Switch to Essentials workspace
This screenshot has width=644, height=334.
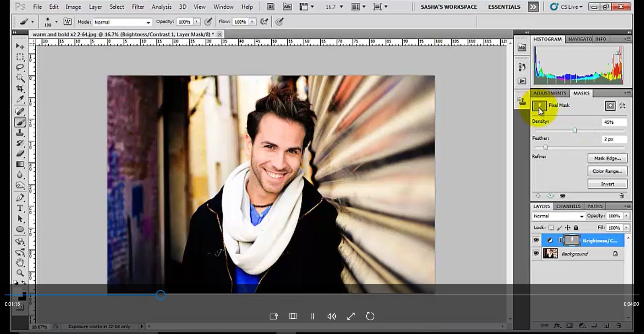504,7
